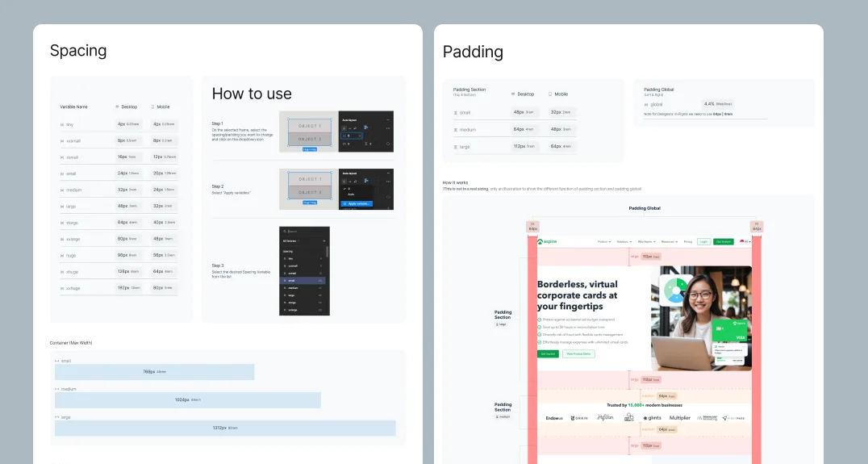Click the Mobile icon in the Padding Section header
Viewport: 868px width, 464px height.
[549, 94]
